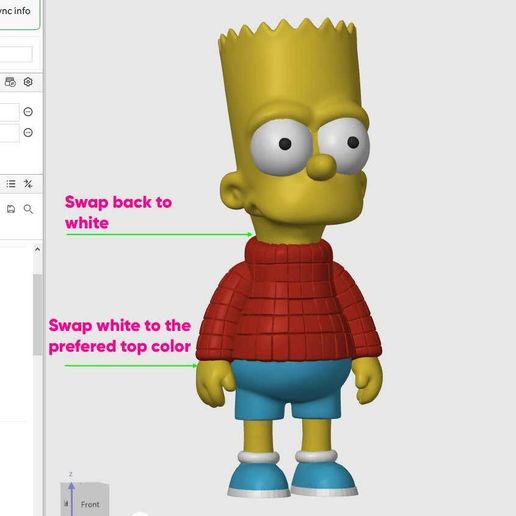Screen dimensions: 516x516
Task: Search the process settings with the magnifier
Action: coord(28,209)
